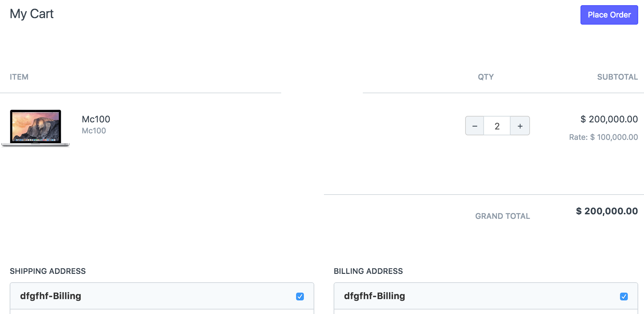Click the ITEM column header

[x=19, y=77]
